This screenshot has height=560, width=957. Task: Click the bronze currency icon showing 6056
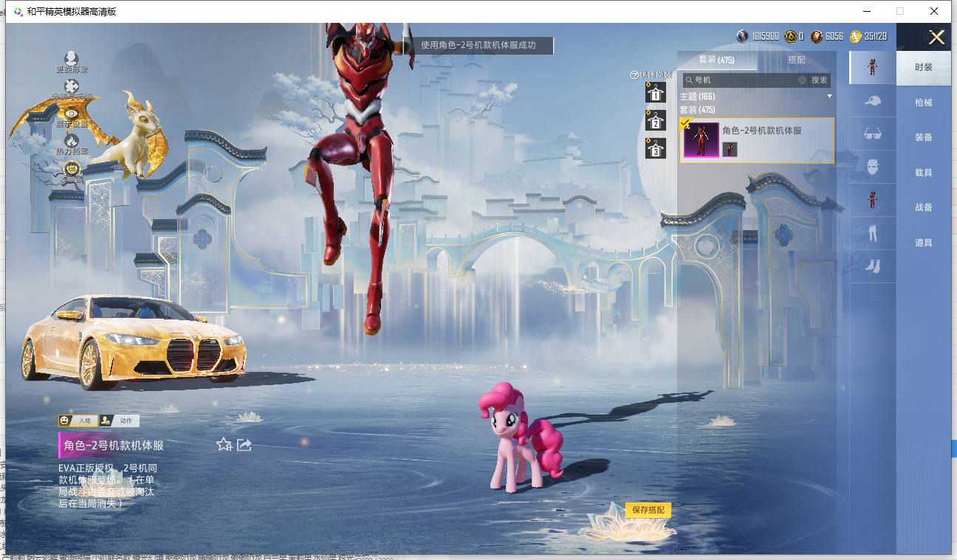pos(817,36)
